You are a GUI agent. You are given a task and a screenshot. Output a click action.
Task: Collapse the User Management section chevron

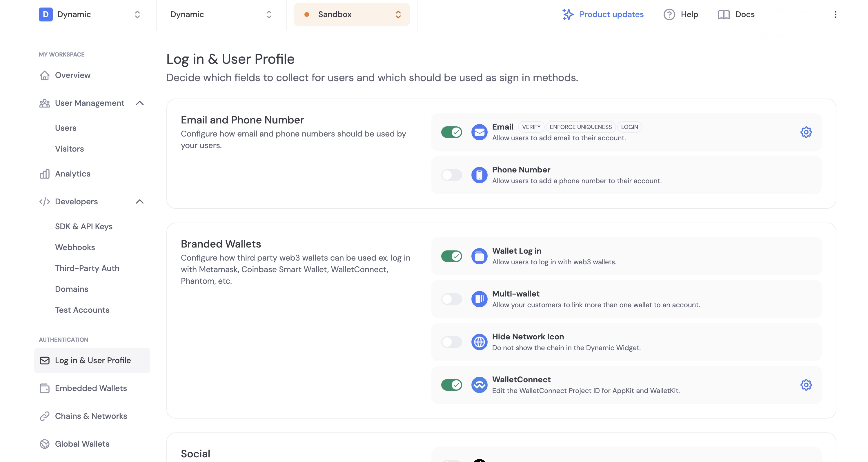point(139,103)
